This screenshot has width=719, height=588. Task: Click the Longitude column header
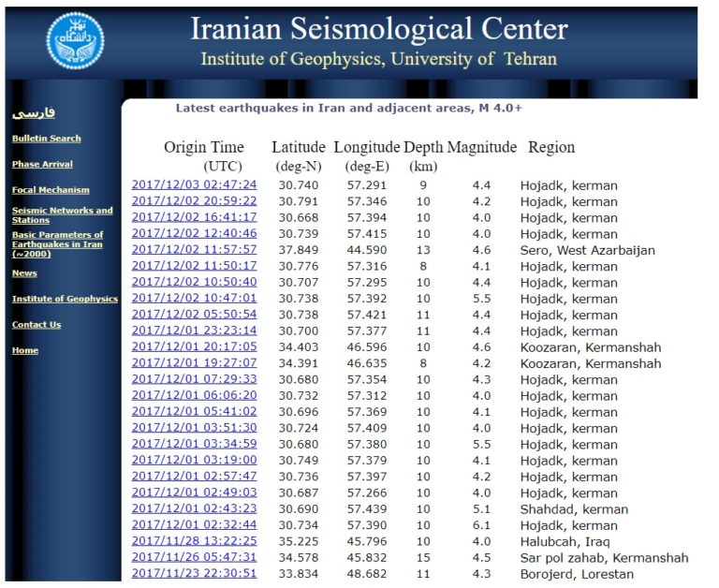coord(367,147)
